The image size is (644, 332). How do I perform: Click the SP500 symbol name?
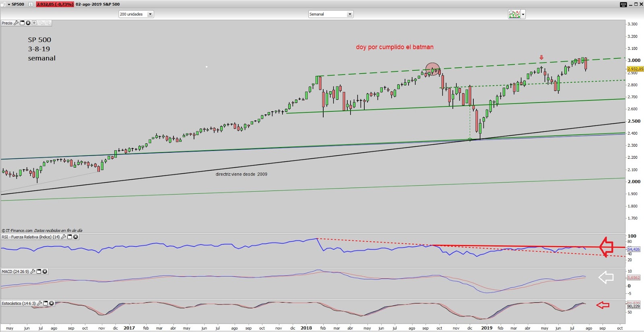click(18, 4)
